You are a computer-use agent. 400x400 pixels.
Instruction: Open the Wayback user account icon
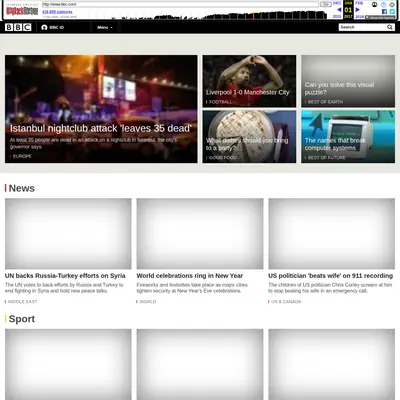374,4
